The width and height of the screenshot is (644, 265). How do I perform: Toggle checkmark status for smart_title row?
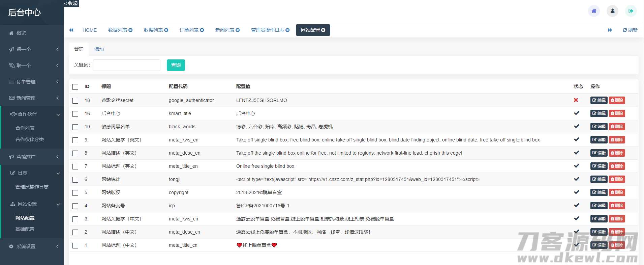576,113
